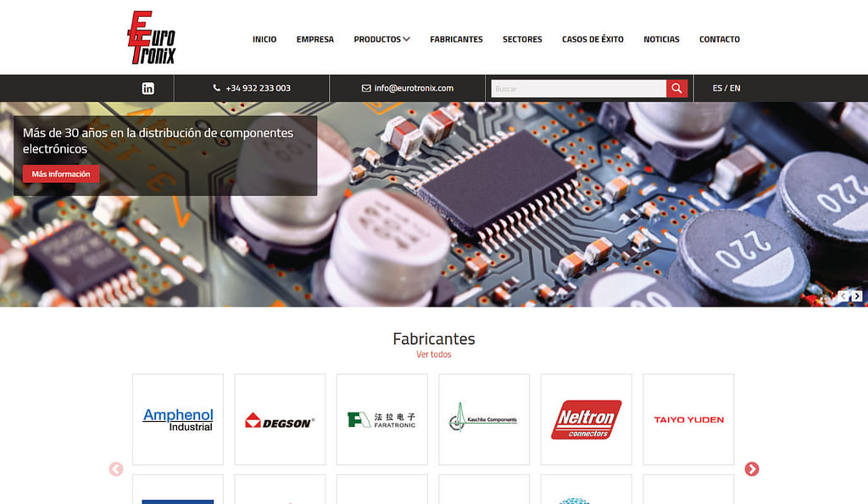This screenshot has width=868, height=504.
Task: Expand the Productos dropdown menu
Action: pos(381,39)
